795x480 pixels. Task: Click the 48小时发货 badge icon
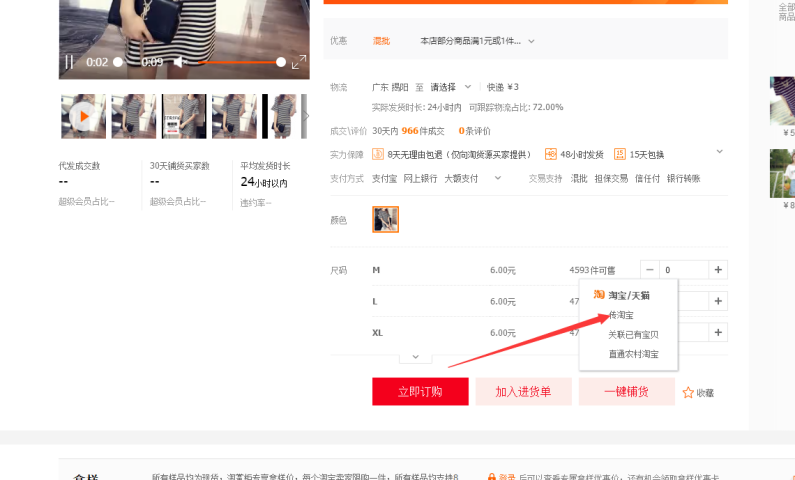tap(551, 154)
